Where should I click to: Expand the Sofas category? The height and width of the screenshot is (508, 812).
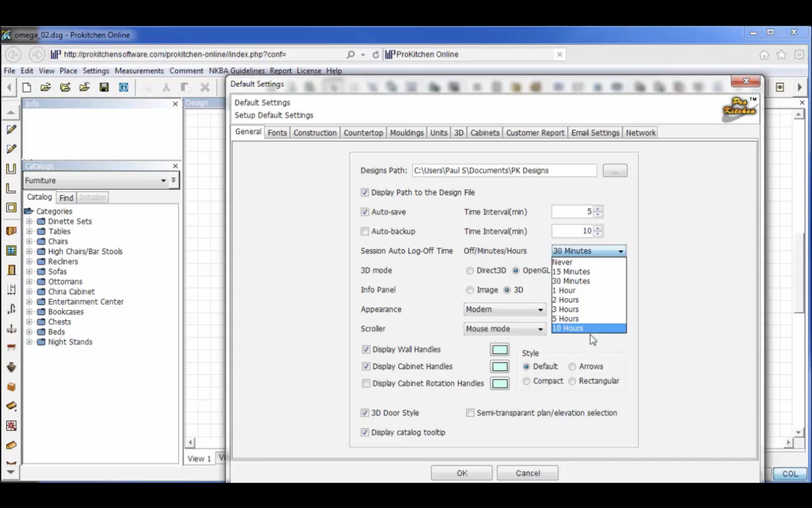pos(29,271)
